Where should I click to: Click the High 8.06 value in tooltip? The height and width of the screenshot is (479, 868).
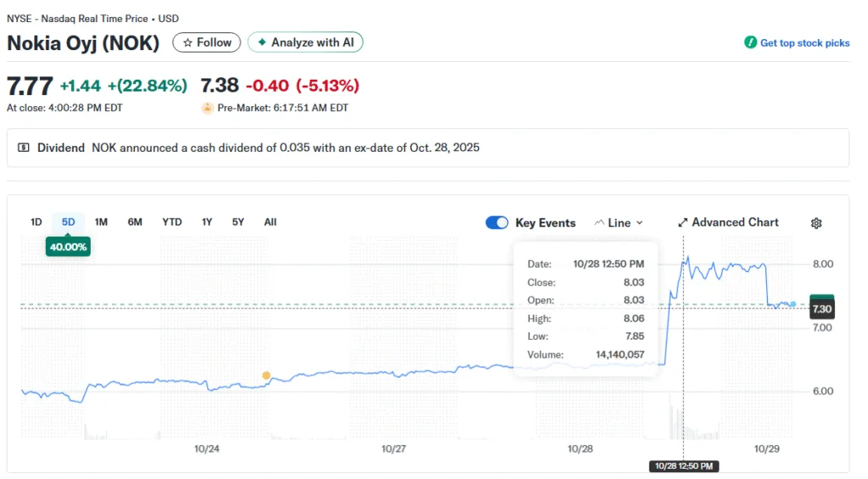634,319
